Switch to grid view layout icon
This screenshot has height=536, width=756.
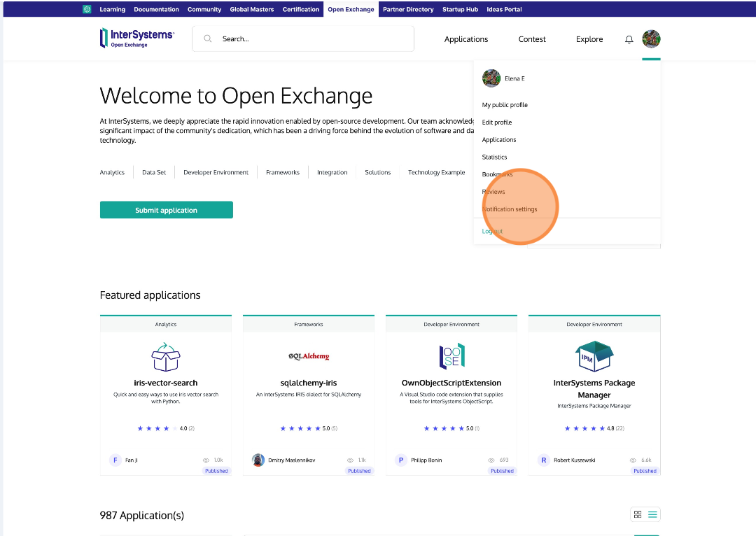(638, 514)
